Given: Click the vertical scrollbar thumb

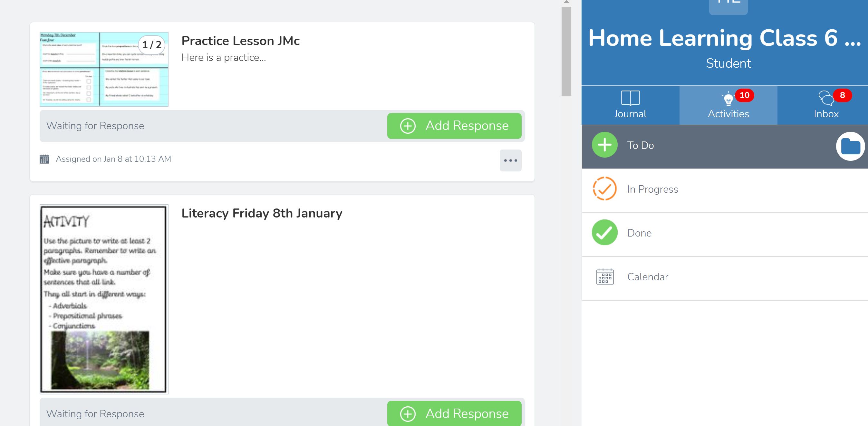Looking at the screenshot, I should tap(566, 51).
